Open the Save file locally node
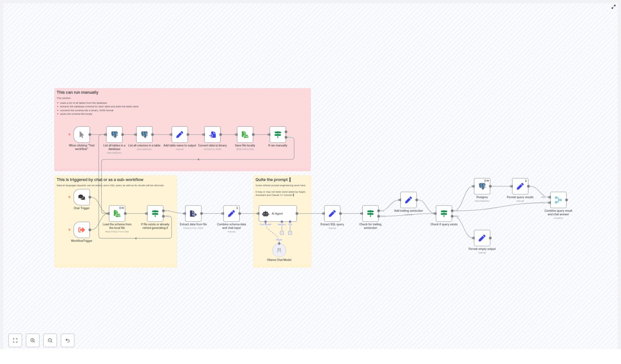Screen dimensions: 621x364 tap(245, 135)
